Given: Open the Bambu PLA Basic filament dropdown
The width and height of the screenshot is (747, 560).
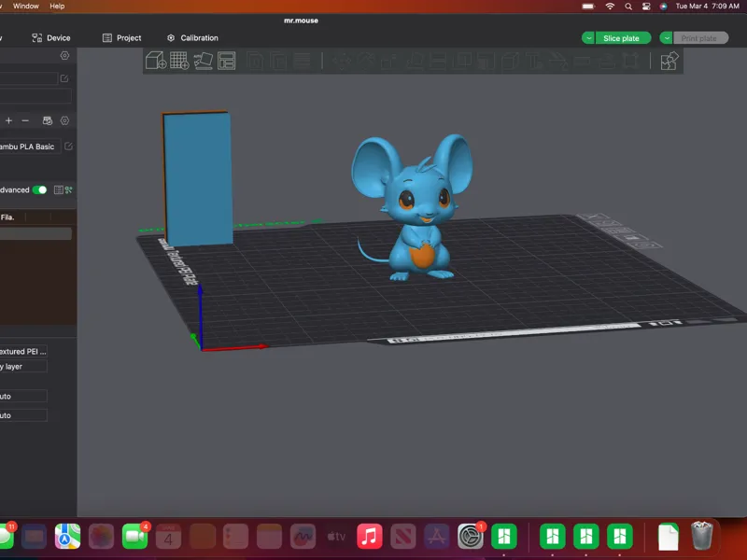Looking at the screenshot, I should click(30, 147).
